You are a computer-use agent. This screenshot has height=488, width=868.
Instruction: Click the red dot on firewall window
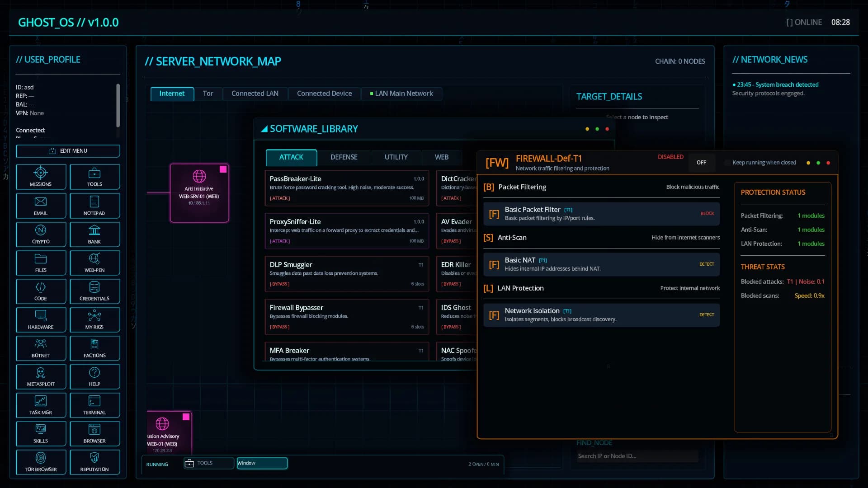click(828, 163)
